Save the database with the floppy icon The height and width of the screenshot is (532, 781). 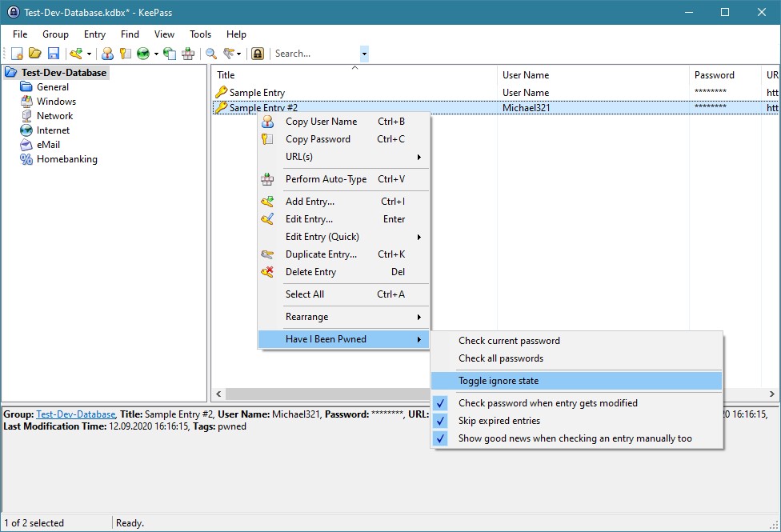[54, 54]
